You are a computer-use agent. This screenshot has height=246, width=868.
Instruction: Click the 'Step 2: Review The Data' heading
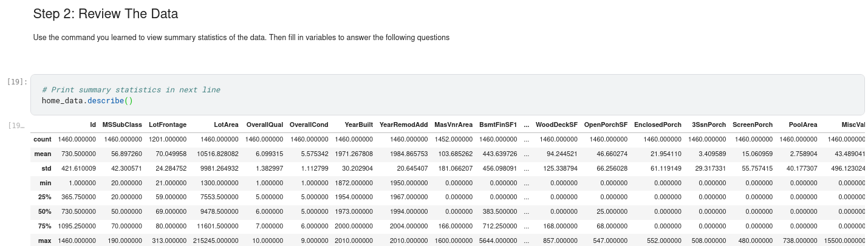tap(105, 14)
